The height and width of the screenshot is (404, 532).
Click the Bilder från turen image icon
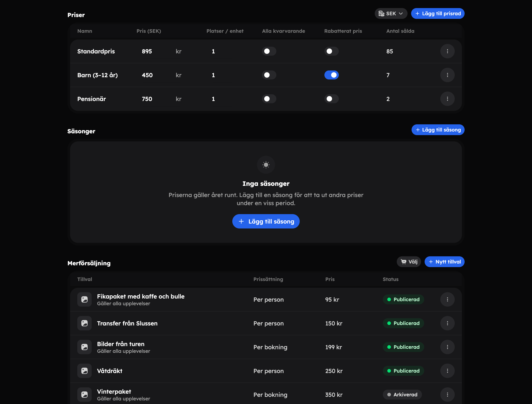[84, 347]
